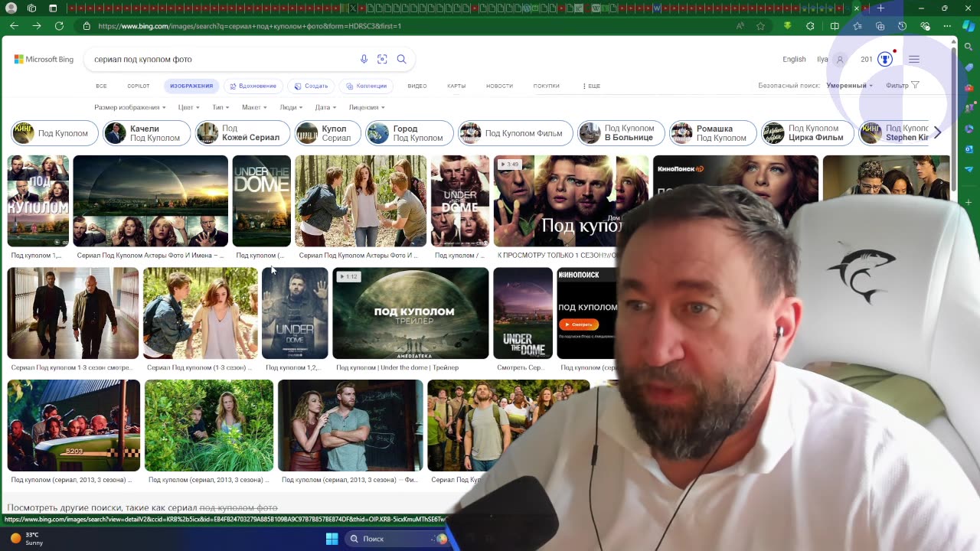Image resolution: width=980 pixels, height=551 pixels.
Task: Open the Bing hamburger menu
Action: point(914,59)
